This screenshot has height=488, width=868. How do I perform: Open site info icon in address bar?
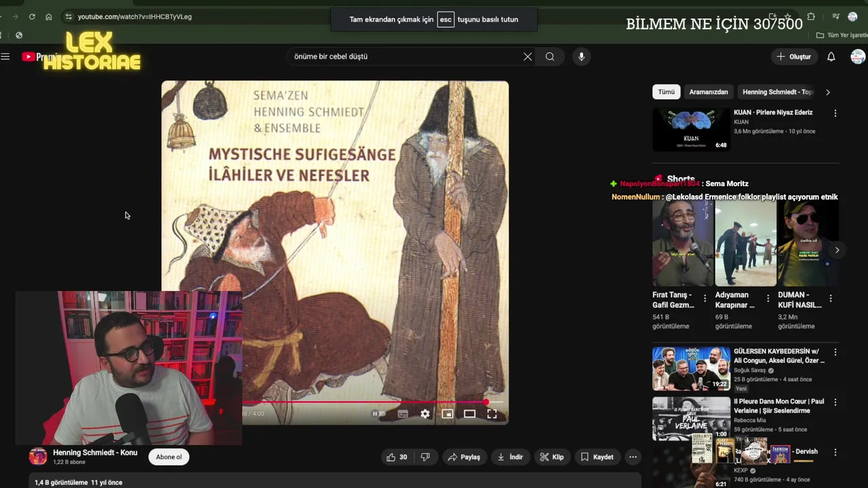click(68, 16)
